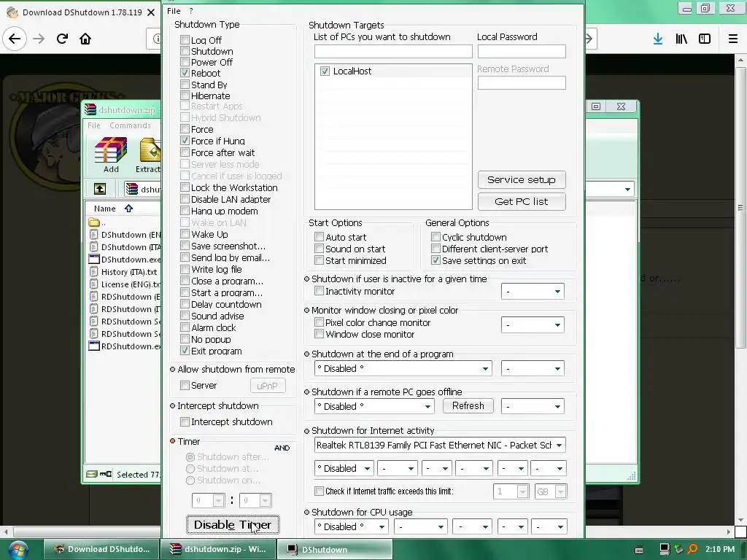This screenshot has height=560, width=747.
Task: Click the Service setup button
Action: 522,179
